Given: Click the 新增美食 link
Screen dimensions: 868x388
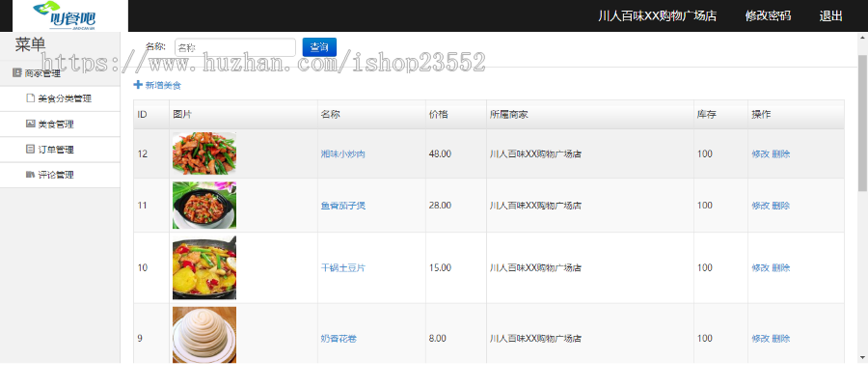Looking at the screenshot, I should point(163,85).
